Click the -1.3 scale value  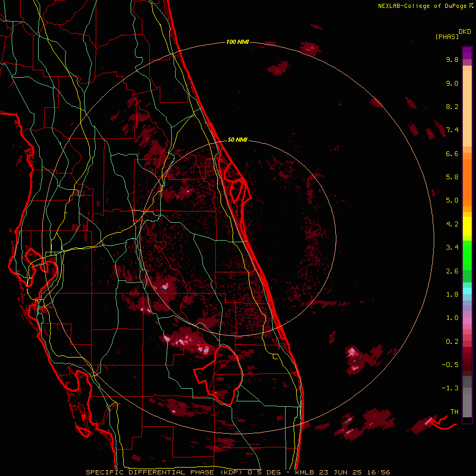(x=450, y=388)
